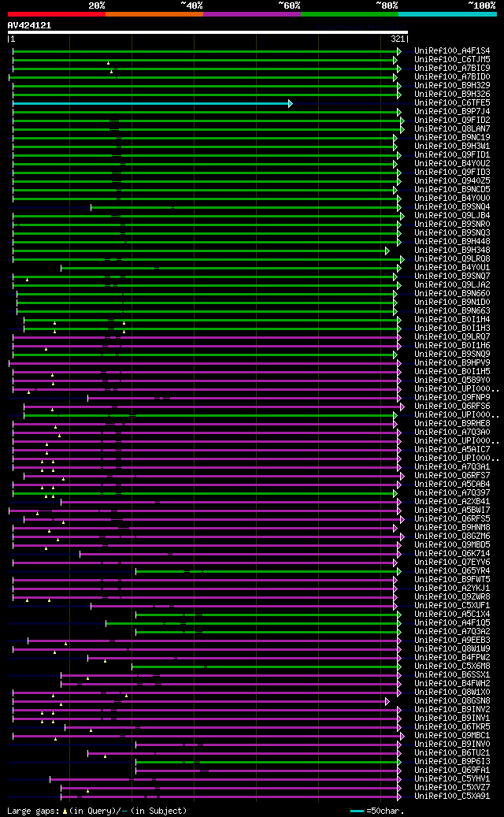
Task: Click the cyan alignment bar of UniRef100_C6TFE5
Action: click(151, 103)
